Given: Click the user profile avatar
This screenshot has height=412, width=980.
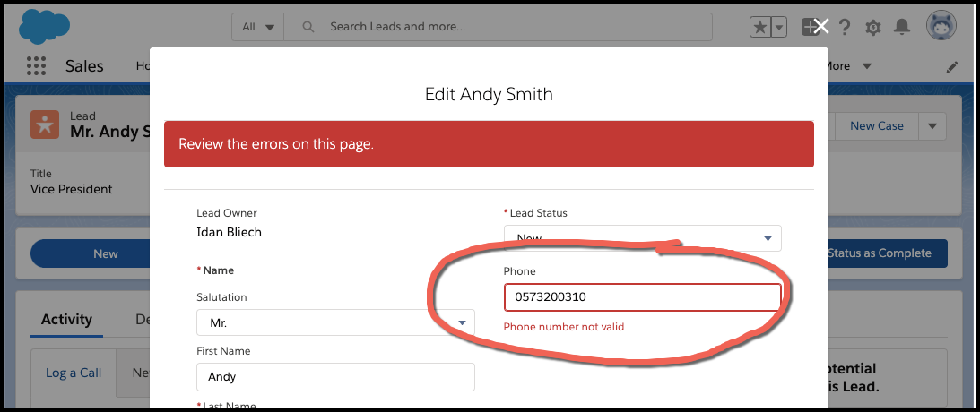Looking at the screenshot, I should [941, 27].
